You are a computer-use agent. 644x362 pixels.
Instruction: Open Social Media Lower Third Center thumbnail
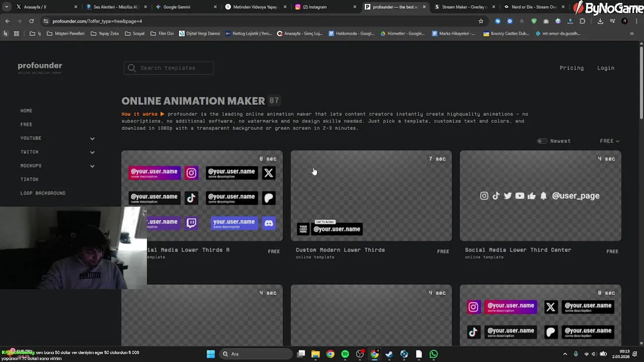540,196
